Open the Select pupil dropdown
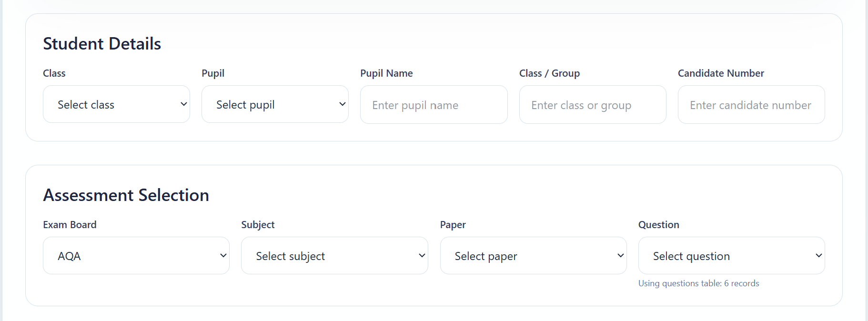This screenshot has height=321, width=868. tap(275, 104)
